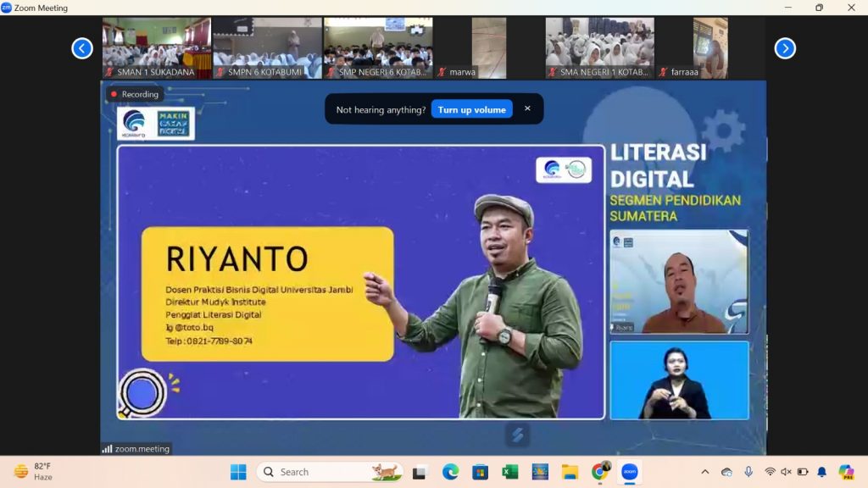Dismiss the 'Not hearing anything?' notification
The width and height of the screenshot is (868, 488).
(x=527, y=108)
